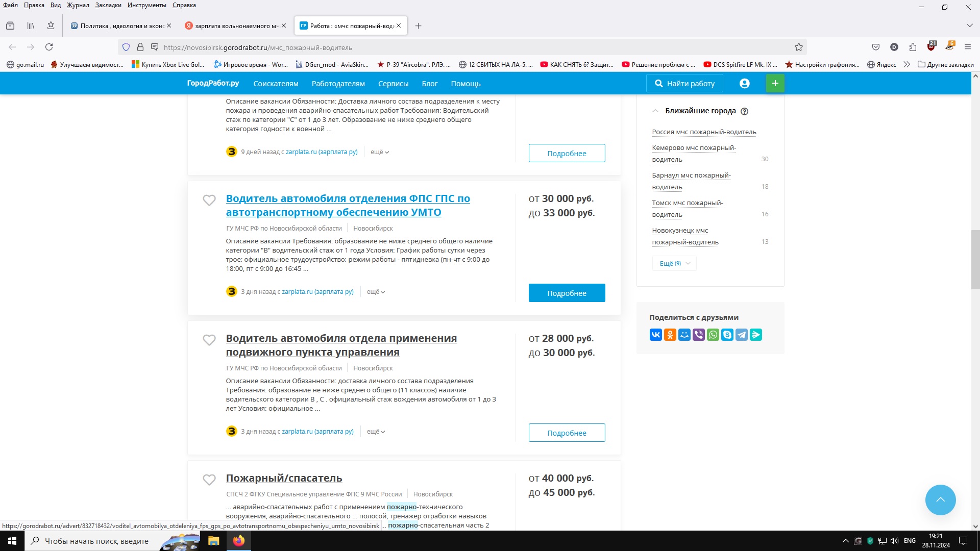Show site security lock info
The image size is (980, 551).
[x=140, y=47]
